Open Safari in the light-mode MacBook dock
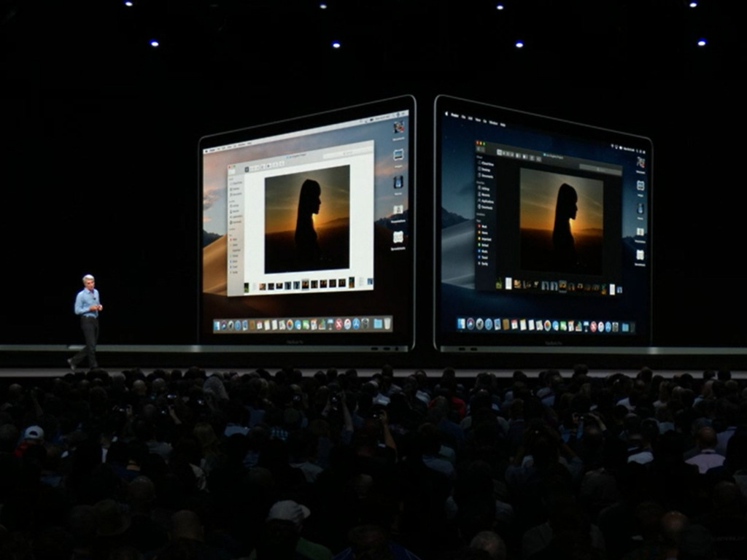Image resolution: width=747 pixels, height=560 pixels. coord(238,326)
